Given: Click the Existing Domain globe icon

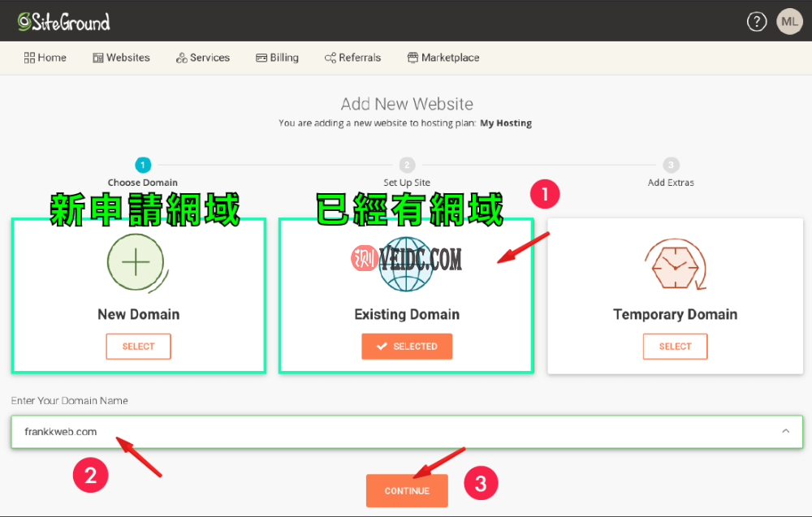Looking at the screenshot, I should click(407, 262).
